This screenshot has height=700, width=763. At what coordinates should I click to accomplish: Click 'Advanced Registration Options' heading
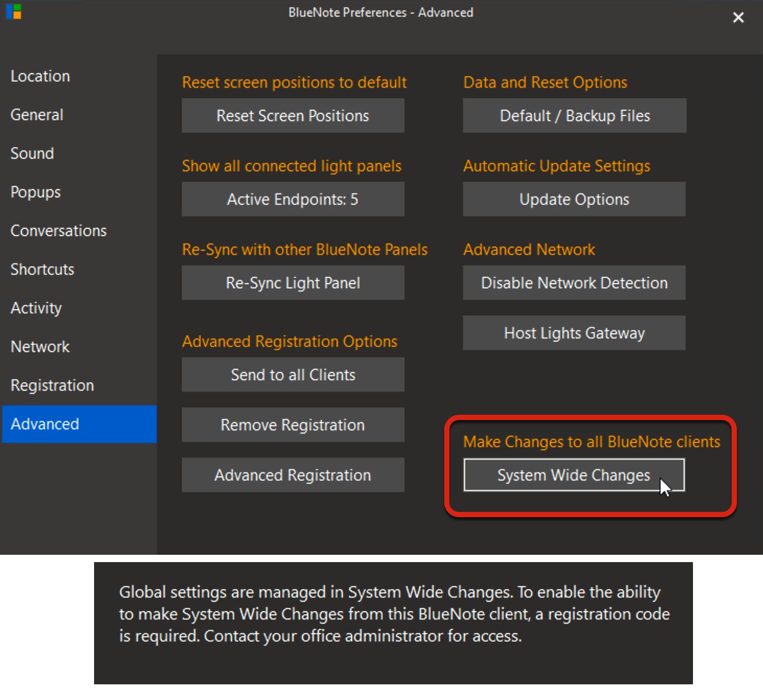(290, 342)
